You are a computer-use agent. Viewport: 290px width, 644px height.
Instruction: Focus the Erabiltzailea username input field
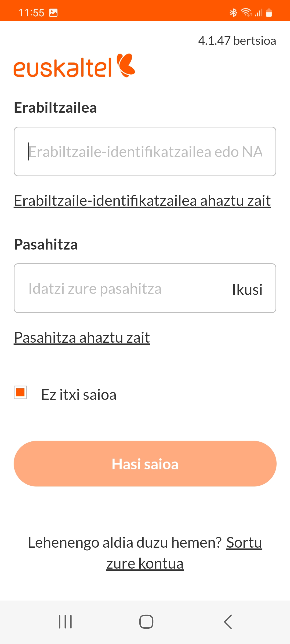point(145,151)
